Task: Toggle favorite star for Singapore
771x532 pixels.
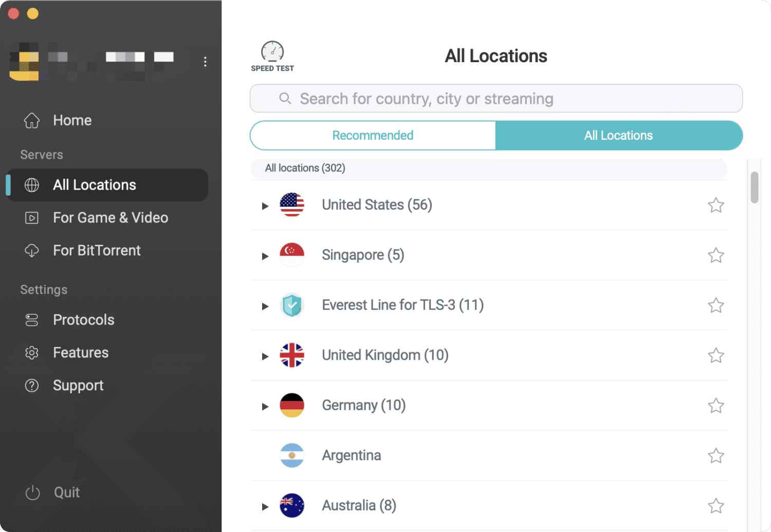Action: tap(715, 255)
